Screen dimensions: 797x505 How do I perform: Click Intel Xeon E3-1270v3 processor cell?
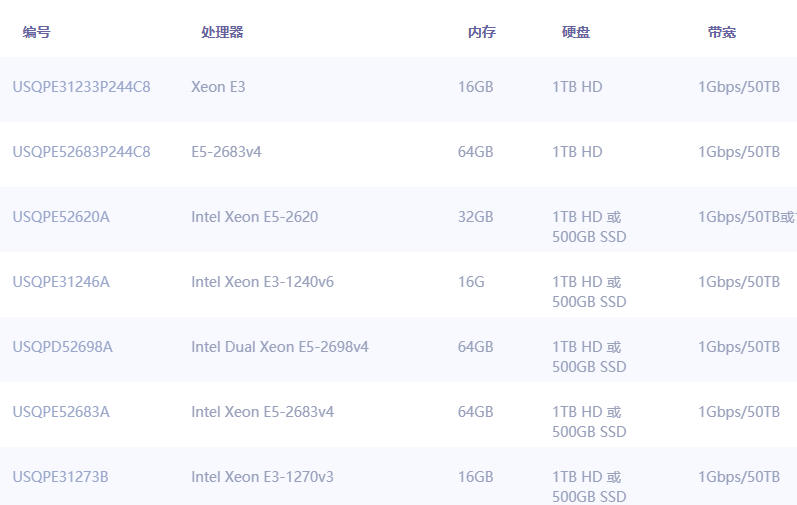point(262,477)
